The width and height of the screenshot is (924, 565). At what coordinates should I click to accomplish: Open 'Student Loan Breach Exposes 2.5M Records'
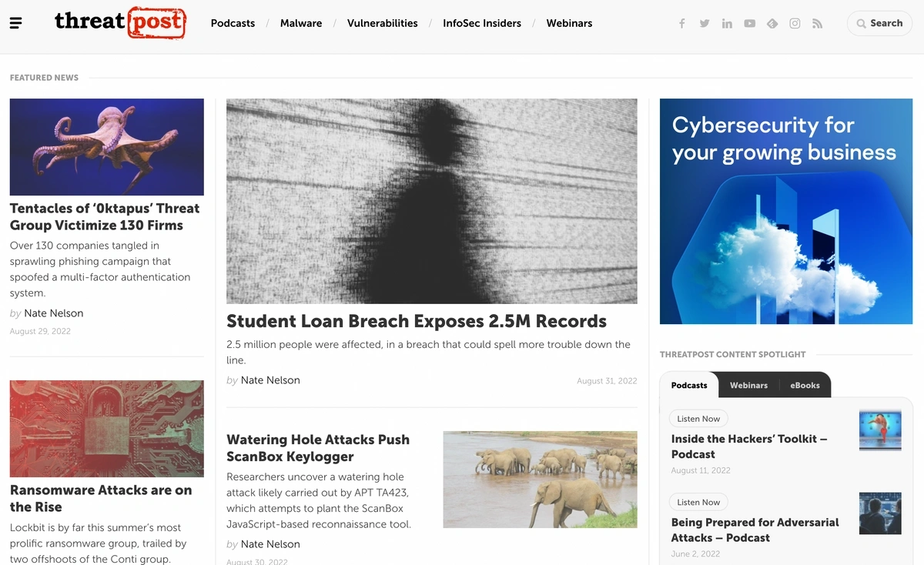[417, 321]
